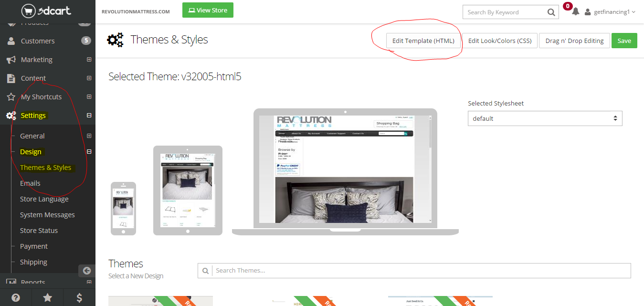Collapse the Design submenu
The width and height of the screenshot is (644, 306).
tap(89, 152)
